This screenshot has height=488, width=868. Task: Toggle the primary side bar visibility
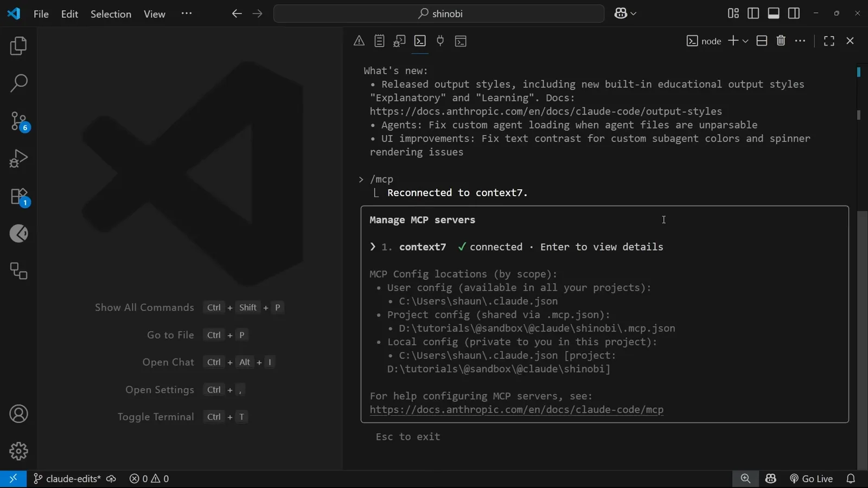(x=754, y=14)
